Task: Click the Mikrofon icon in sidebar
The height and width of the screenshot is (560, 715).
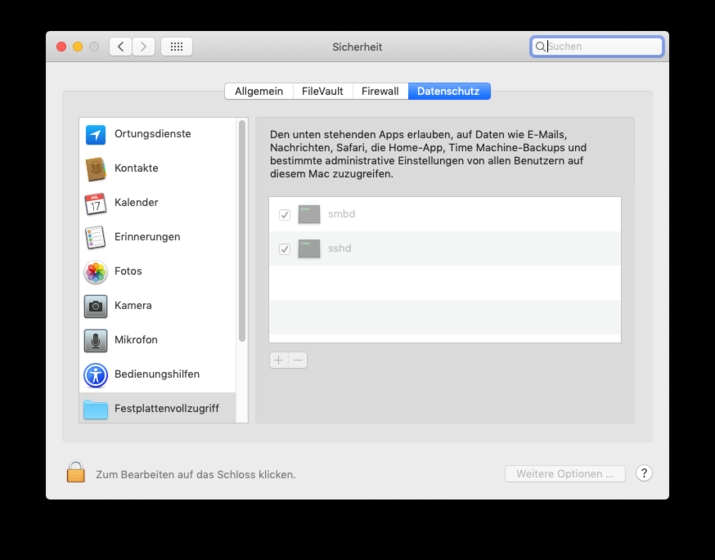Action: [x=95, y=340]
